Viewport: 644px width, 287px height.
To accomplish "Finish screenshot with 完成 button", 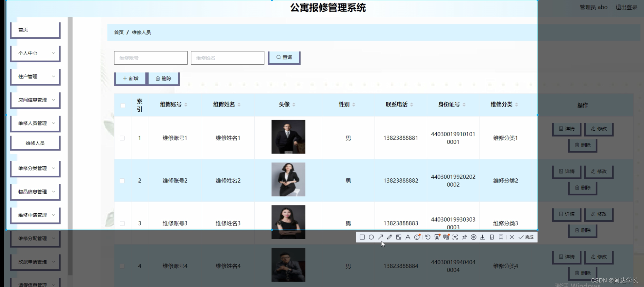I will [x=526, y=237].
